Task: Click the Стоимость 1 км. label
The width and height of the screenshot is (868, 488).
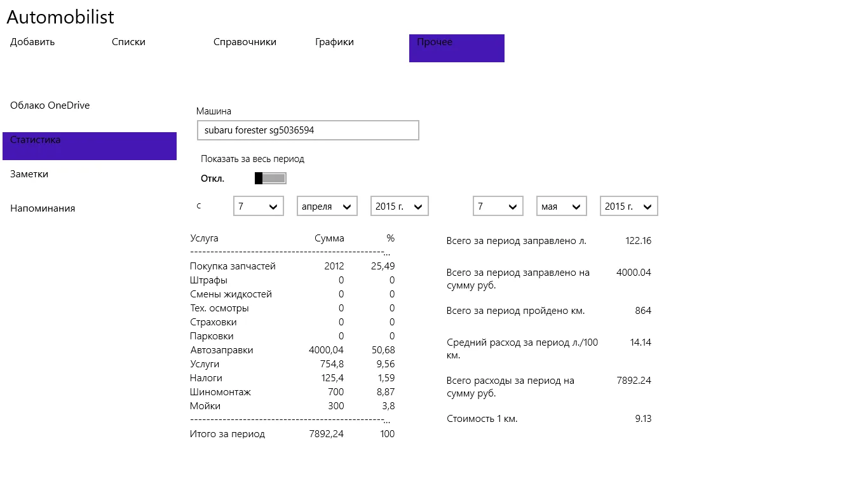Action: click(482, 419)
